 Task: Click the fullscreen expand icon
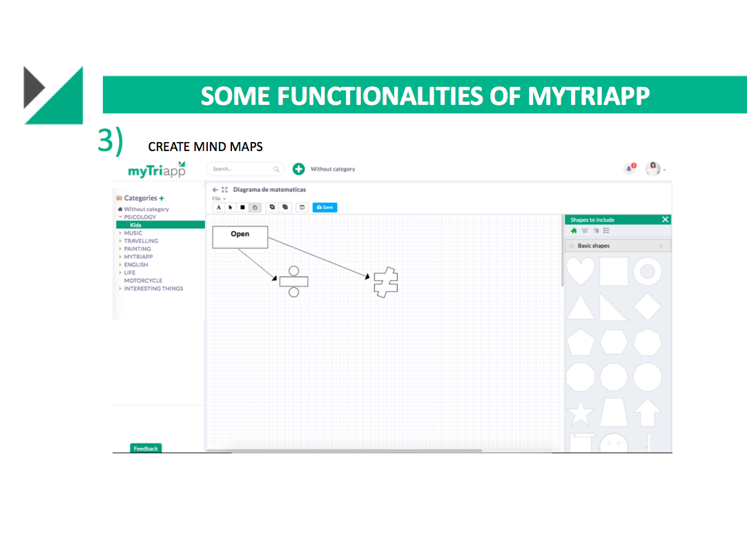point(224,190)
